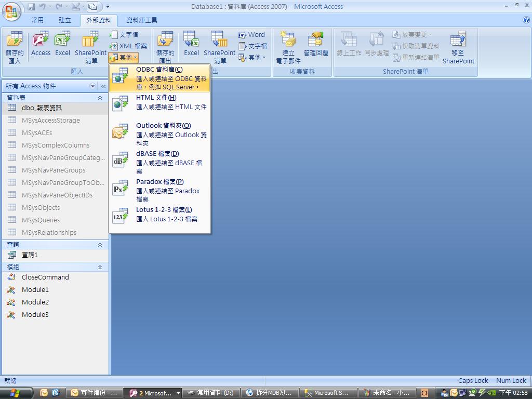Open 常用資料 (D:) taskbar window
Image resolution: width=532 pixels, height=399 pixels.
pos(211,393)
